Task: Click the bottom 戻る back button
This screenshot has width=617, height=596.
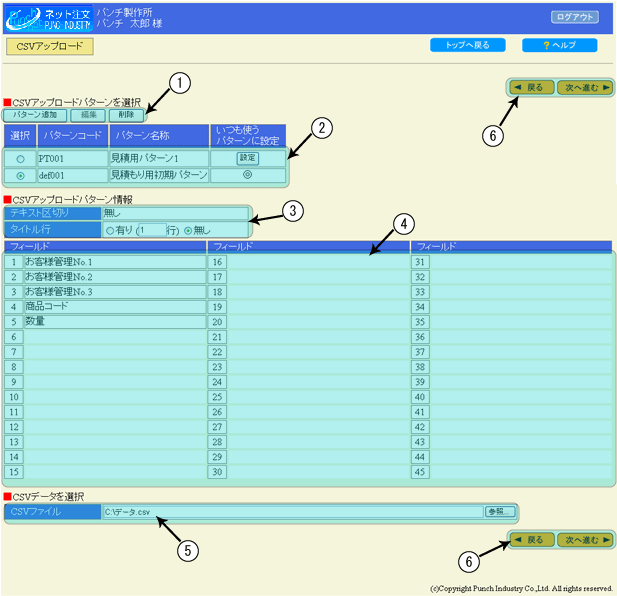Action: pyautogui.click(x=531, y=540)
